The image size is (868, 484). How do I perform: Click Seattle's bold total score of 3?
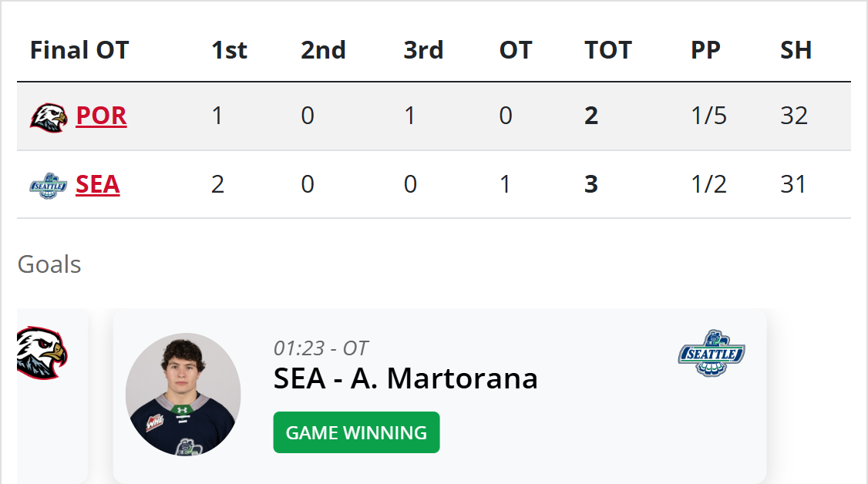tap(591, 185)
